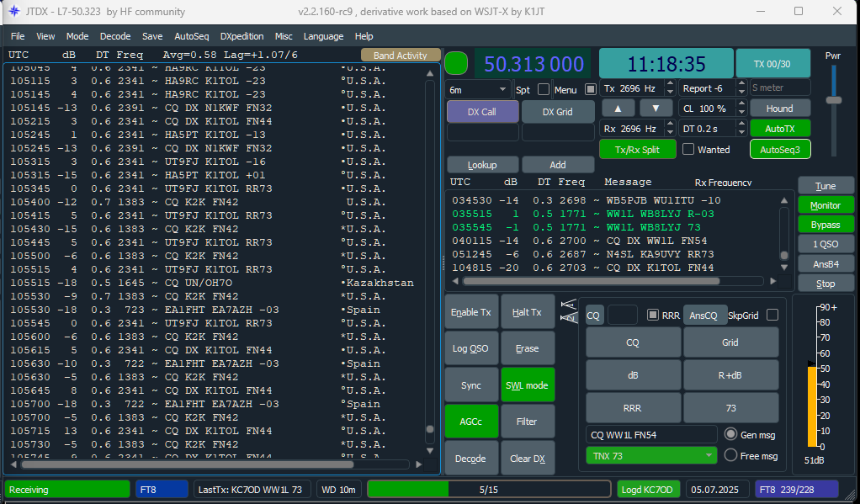Select the Free msg radio button
Image resolution: width=860 pixels, height=504 pixels.
tap(730, 455)
